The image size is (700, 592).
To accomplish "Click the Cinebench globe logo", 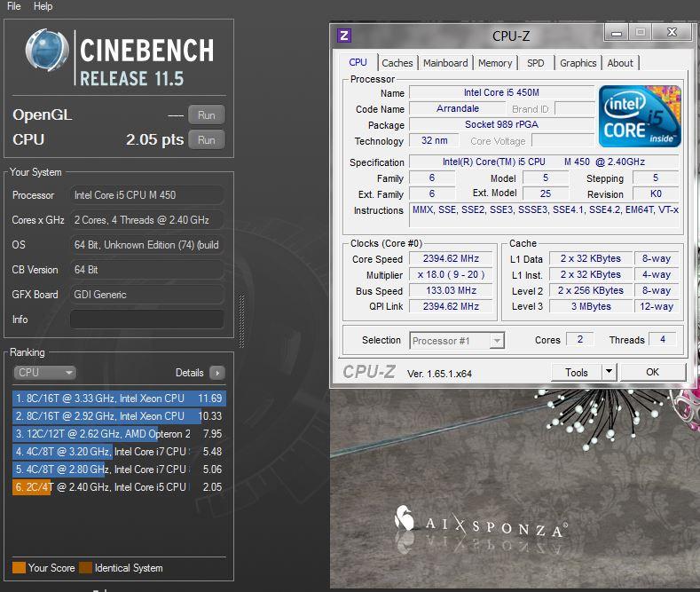I will click(47, 51).
